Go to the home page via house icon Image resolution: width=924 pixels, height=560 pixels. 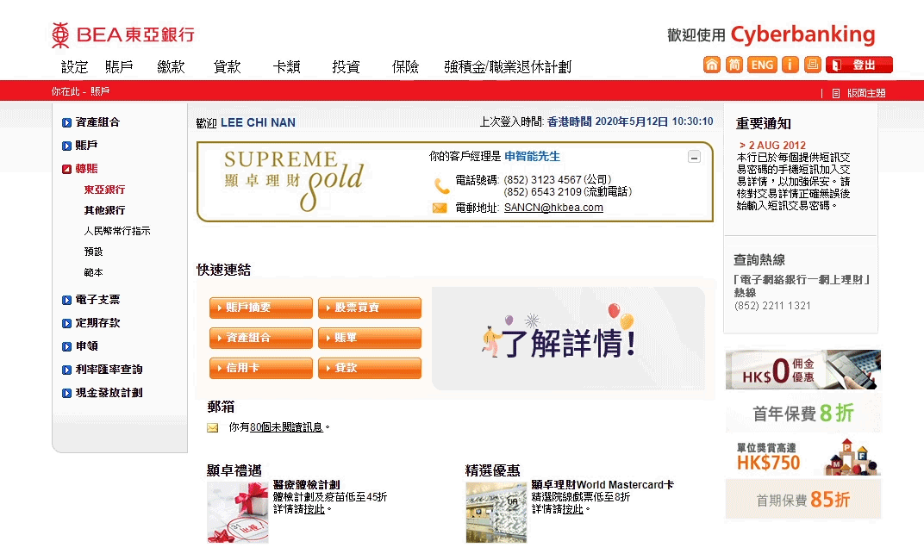(712, 65)
